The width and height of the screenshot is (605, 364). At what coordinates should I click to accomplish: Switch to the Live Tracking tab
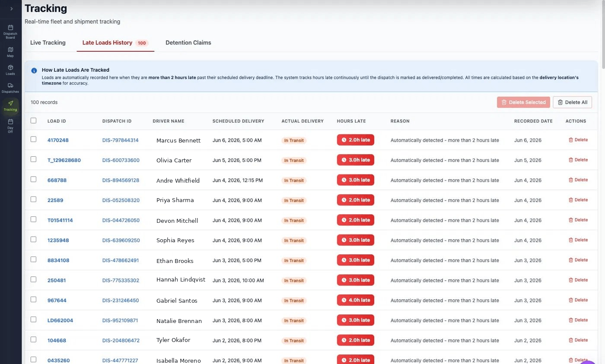tap(48, 43)
